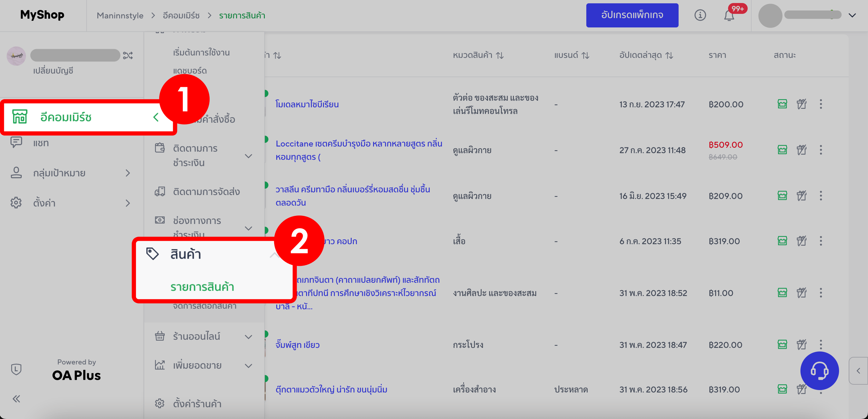Expand the right side panel arrow tab

858,370
